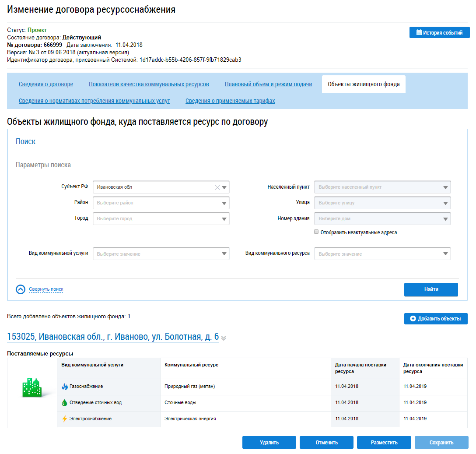Open История событий calendar button

pyautogui.click(x=439, y=33)
